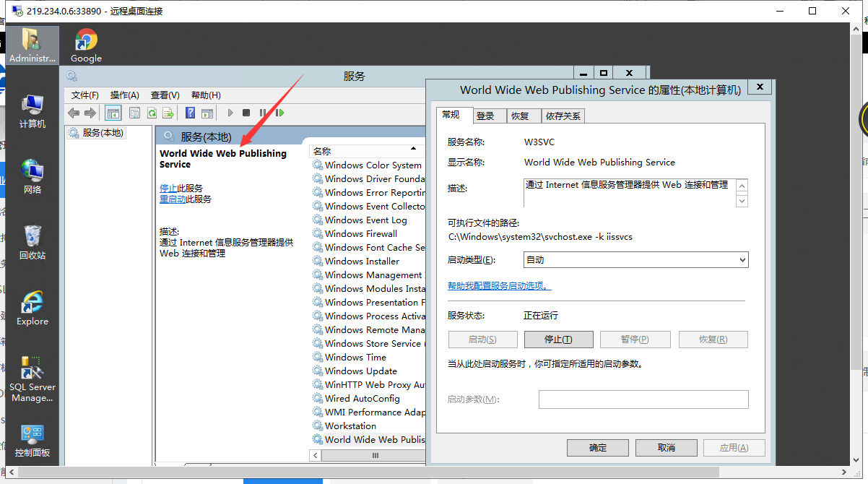
Task: Select Windows Color System service row
Action: click(368, 165)
